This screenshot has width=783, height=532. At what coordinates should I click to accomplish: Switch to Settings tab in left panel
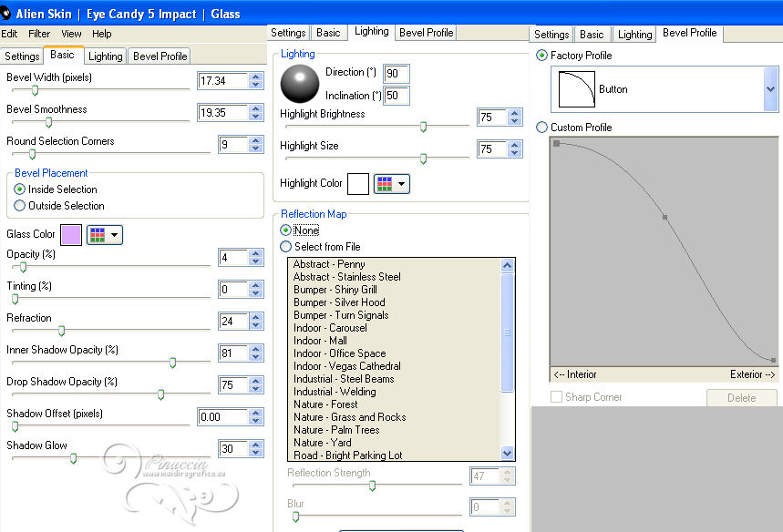(22, 56)
